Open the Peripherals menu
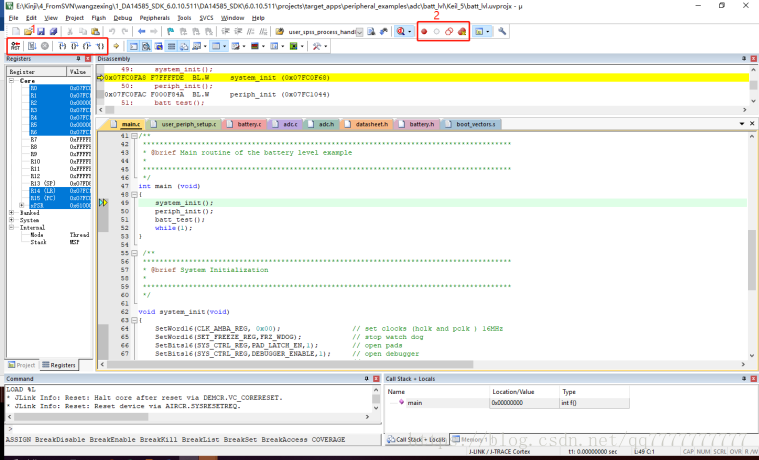759x460 pixels. click(x=154, y=18)
